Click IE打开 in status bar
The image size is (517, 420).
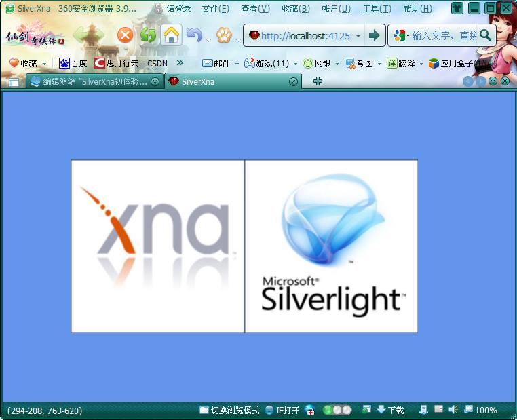click(x=282, y=410)
